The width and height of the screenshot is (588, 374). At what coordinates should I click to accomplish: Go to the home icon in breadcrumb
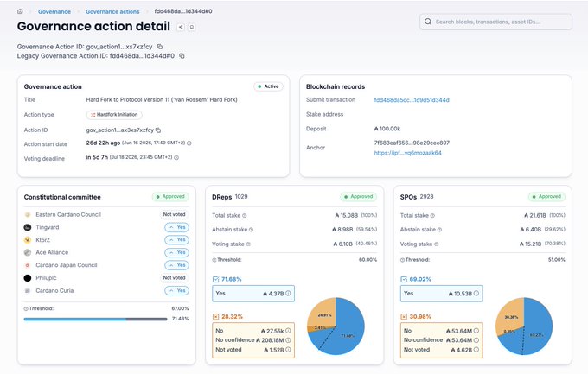[20, 11]
